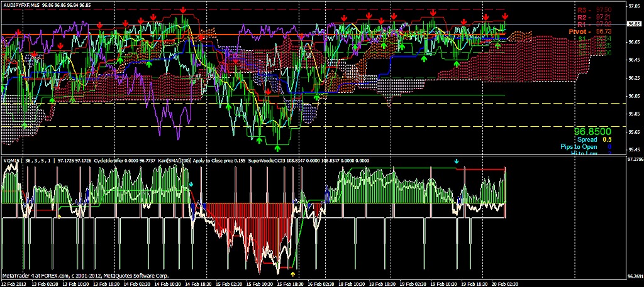Click the 20 Feb 02:30 time label

tap(506, 284)
